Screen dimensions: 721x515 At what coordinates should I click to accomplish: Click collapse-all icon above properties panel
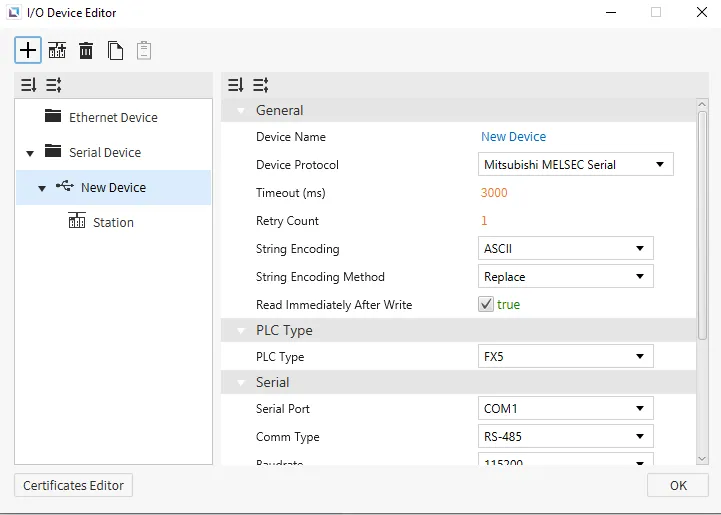pos(261,85)
